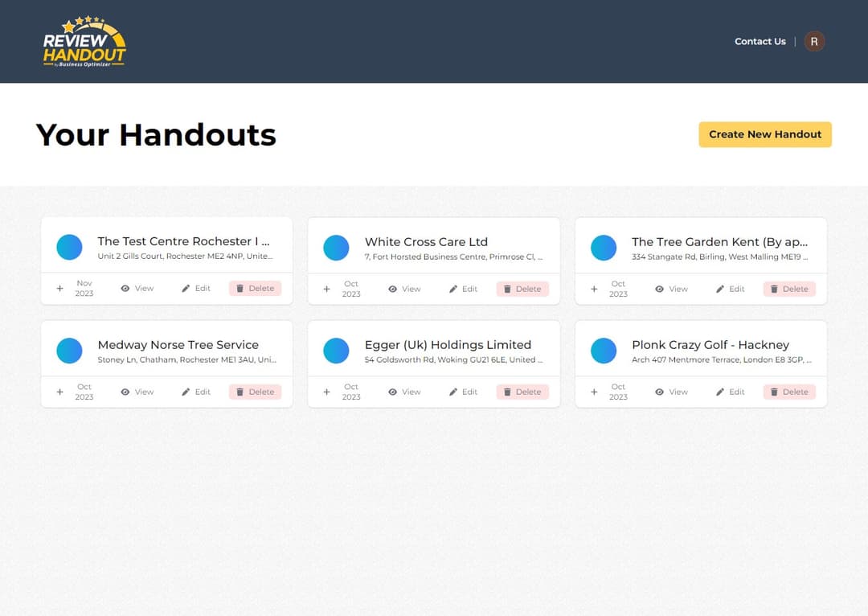View The Test Centre Rochester handout
The width and height of the screenshot is (868, 616).
pyautogui.click(x=137, y=288)
